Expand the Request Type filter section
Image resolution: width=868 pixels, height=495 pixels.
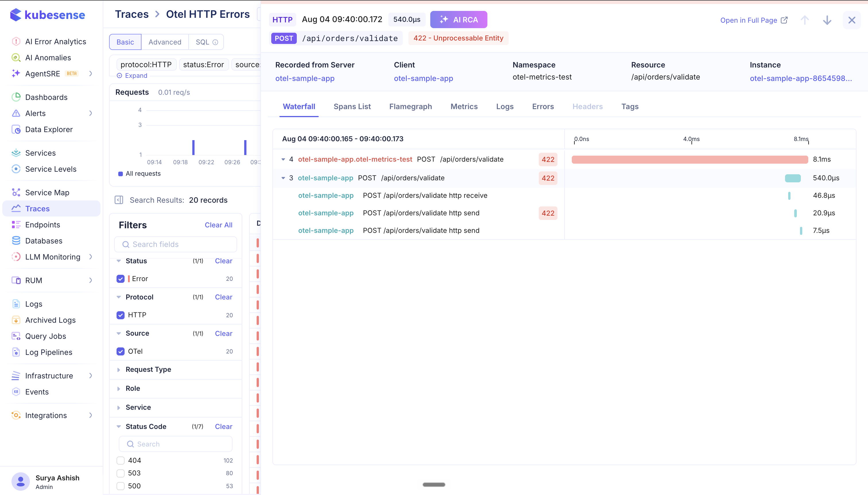[119, 370]
